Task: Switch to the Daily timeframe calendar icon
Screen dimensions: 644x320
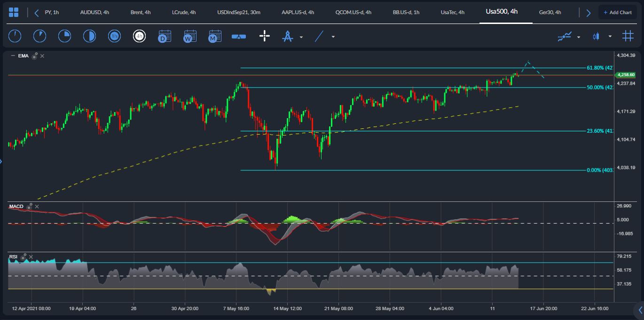Action: click(165, 36)
